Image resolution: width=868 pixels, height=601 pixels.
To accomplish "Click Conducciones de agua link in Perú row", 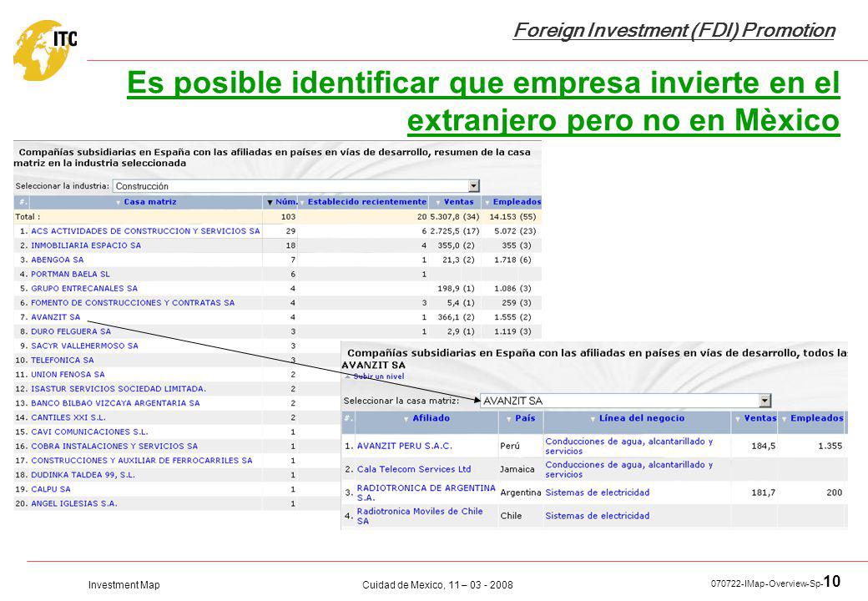I will [628, 447].
